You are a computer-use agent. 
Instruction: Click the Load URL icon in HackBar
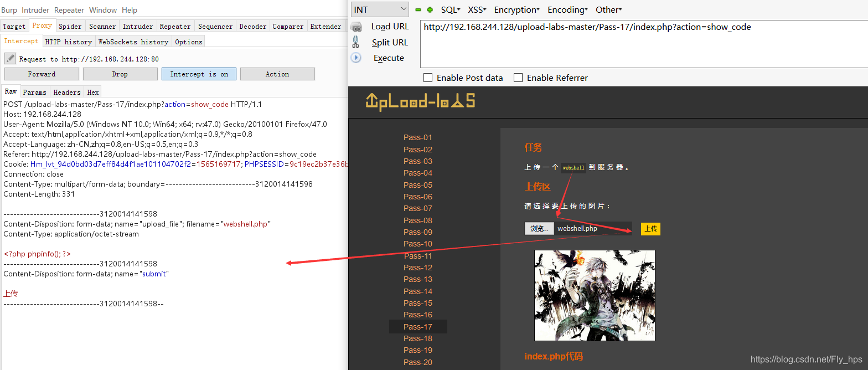(x=356, y=26)
